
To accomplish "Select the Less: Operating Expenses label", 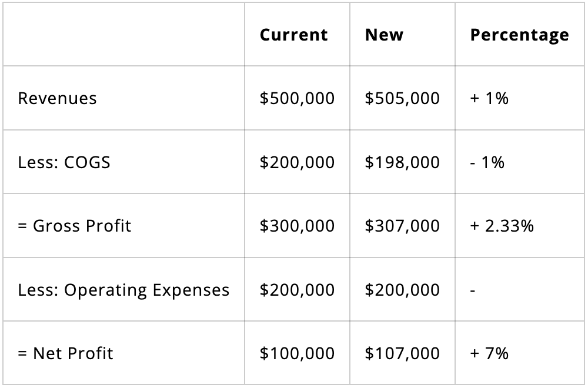I will click(123, 290).
